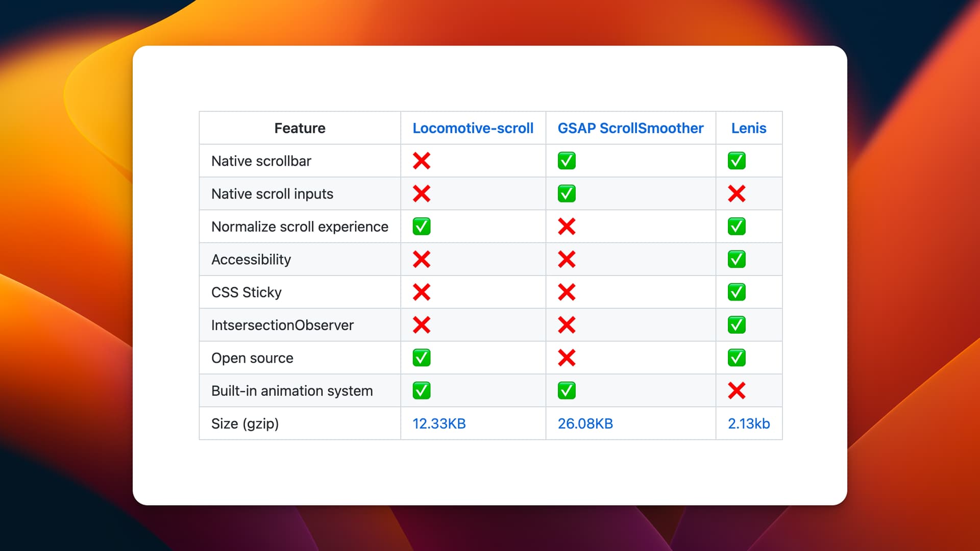This screenshot has height=551, width=980.
Task: Open the Lenis header link
Action: (749, 128)
